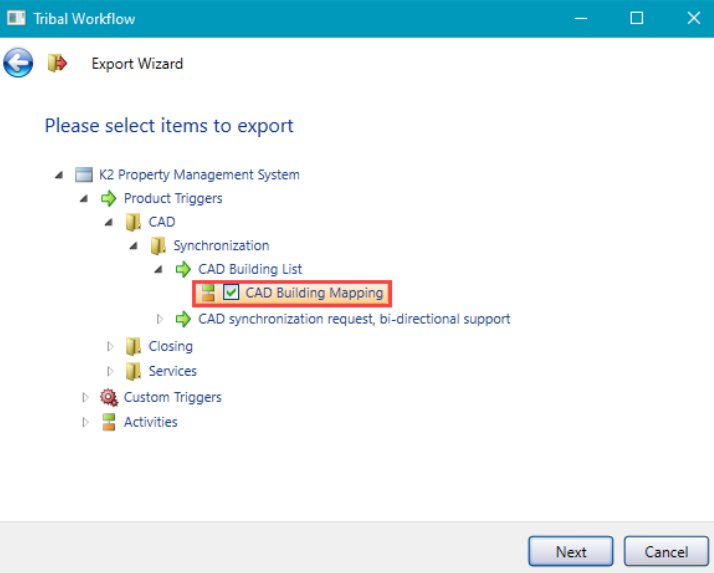Select CAD synchronization request, bi-directional support
Viewport: 714px width, 573px height.
[x=354, y=319]
